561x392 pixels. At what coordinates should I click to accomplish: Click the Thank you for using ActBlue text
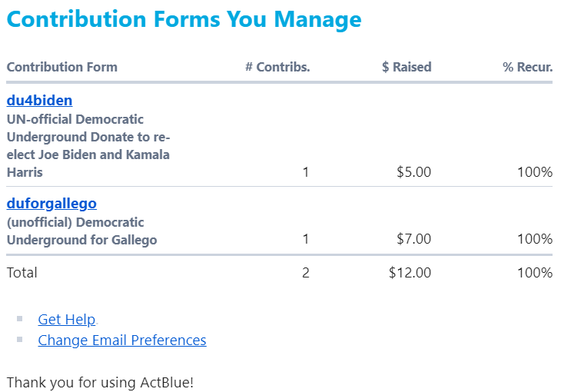pos(100,382)
